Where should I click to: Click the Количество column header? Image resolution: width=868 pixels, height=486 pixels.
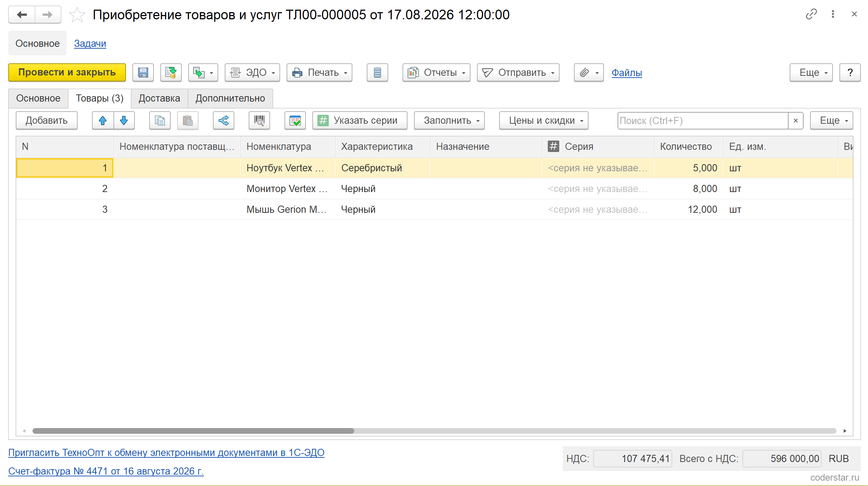point(689,147)
